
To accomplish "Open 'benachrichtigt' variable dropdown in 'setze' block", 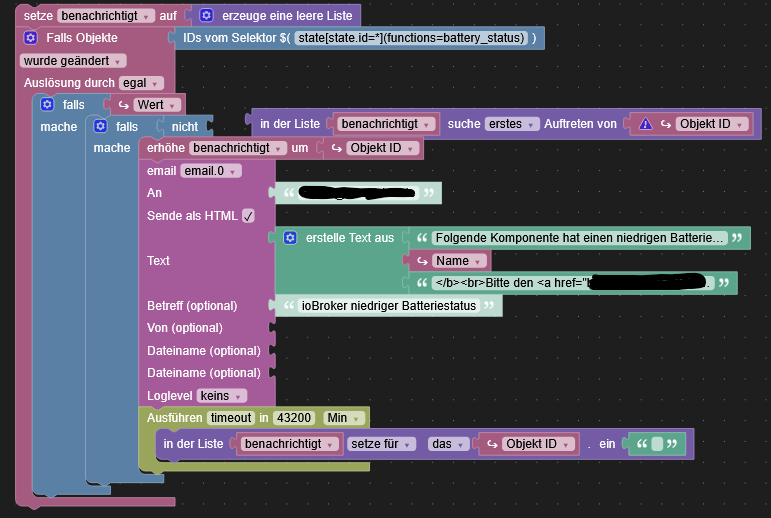I will coord(106,16).
